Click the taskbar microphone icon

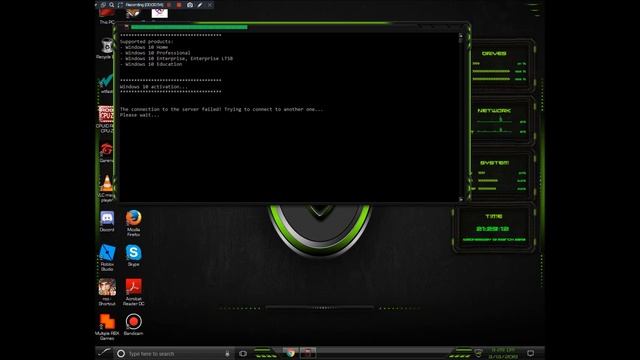tap(227, 353)
